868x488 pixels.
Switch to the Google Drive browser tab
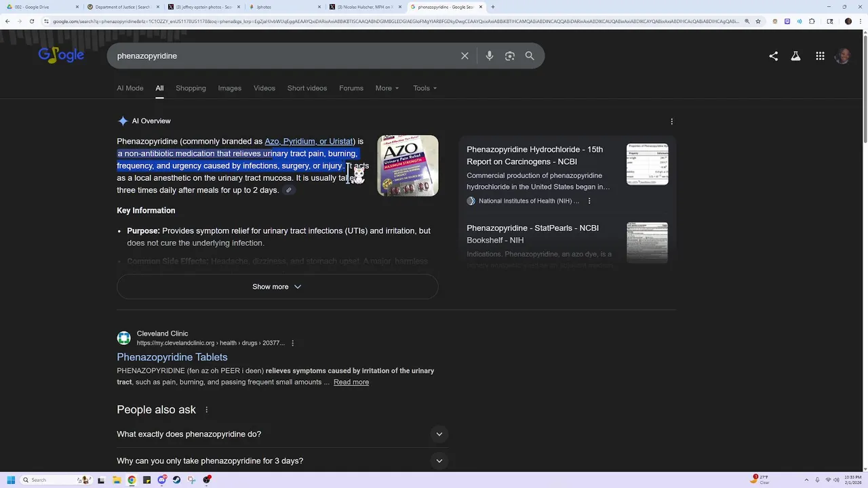(x=42, y=7)
